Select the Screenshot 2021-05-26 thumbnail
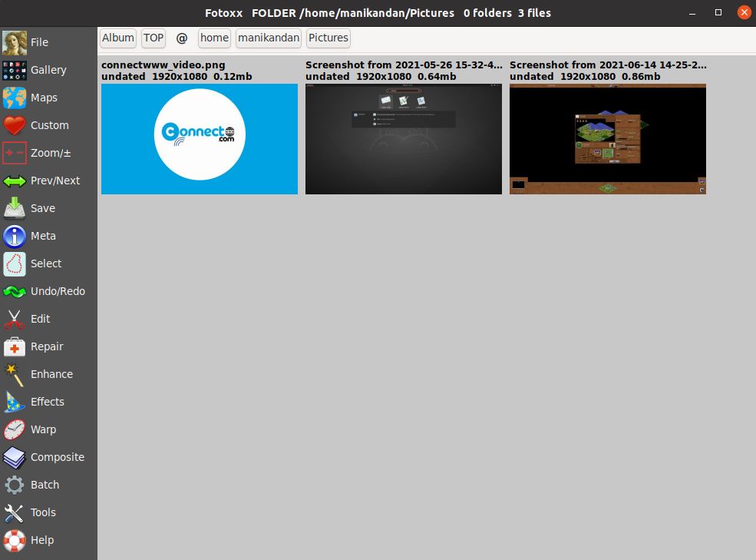The height and width of the screenshot is (560, 756). pos(404,139)
